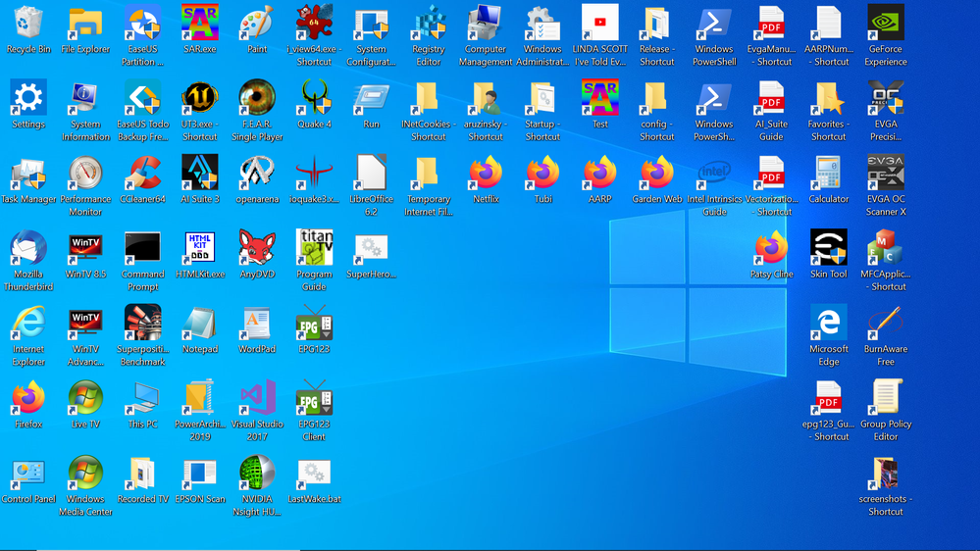The image size is (980, 551).
Task: Click the WordPad icon
Action: 257,323
